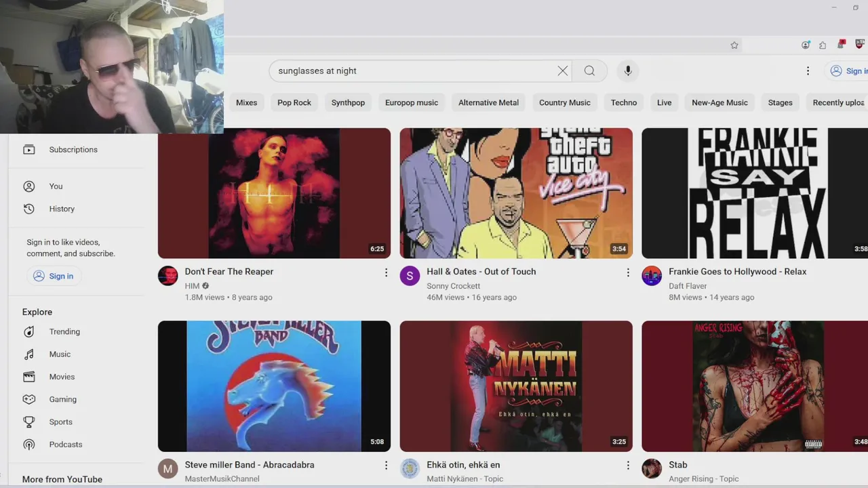Click the top-right Sign in button
The height and width of the screenshot is (488, 868).
click(848, 70)
